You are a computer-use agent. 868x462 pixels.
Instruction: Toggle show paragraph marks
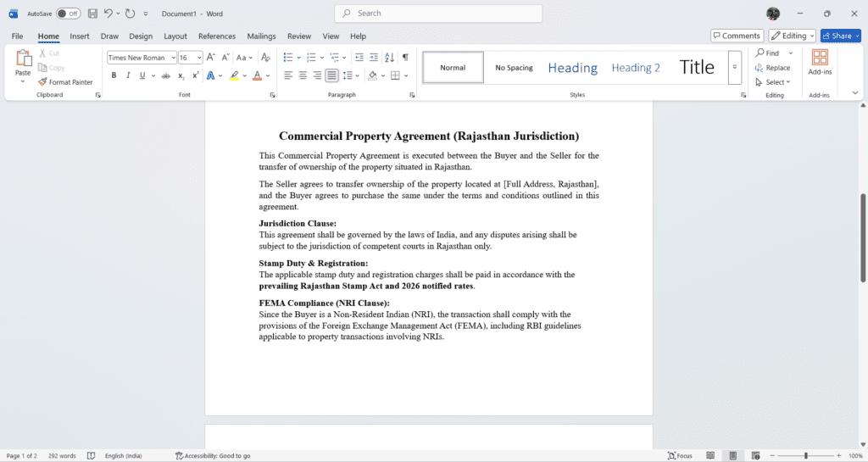coord(405,58)
